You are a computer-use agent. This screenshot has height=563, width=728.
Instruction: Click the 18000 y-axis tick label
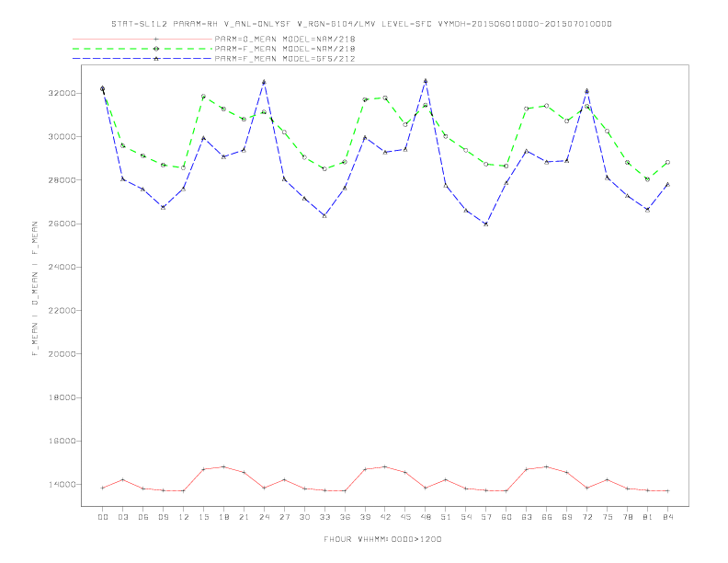(62, 397)
